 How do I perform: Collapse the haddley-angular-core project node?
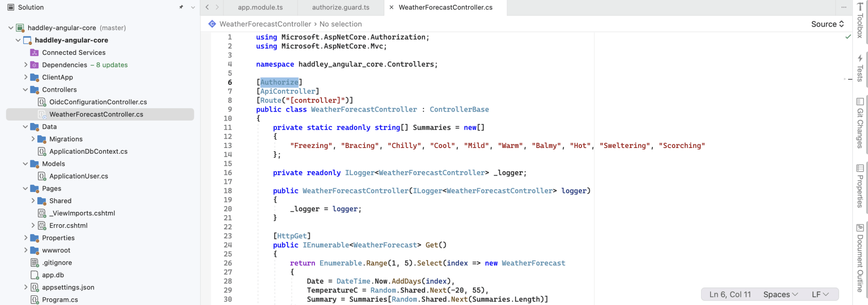pyautogui.click(x=18, y=40)
